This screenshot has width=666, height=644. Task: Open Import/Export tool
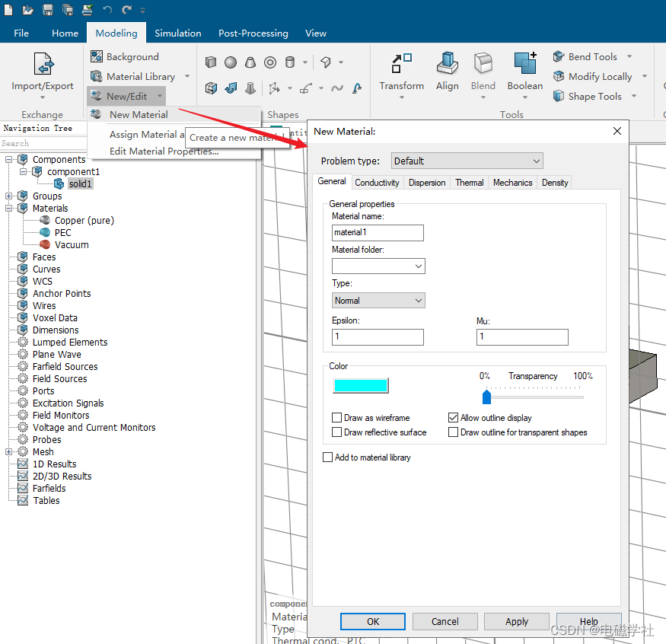click(43, 75)
